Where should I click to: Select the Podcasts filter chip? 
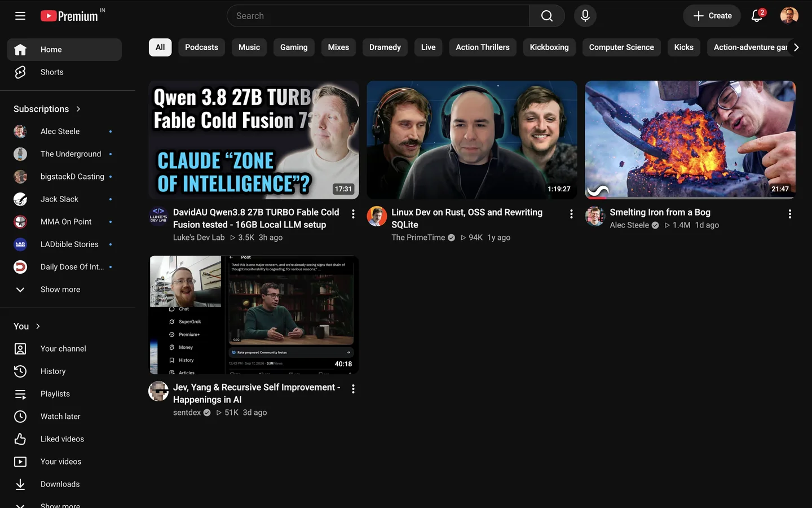click(x=202, y=47)
